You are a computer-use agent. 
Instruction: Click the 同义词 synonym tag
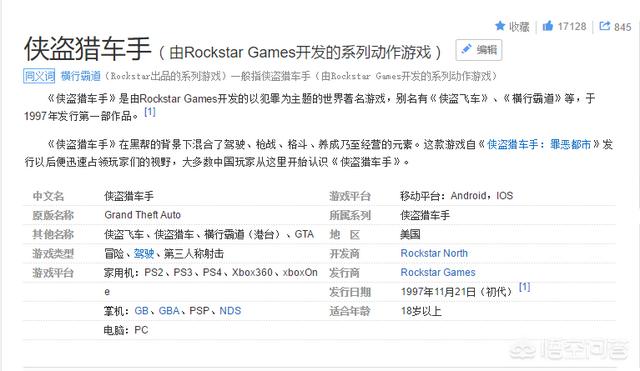pos(39,76)
